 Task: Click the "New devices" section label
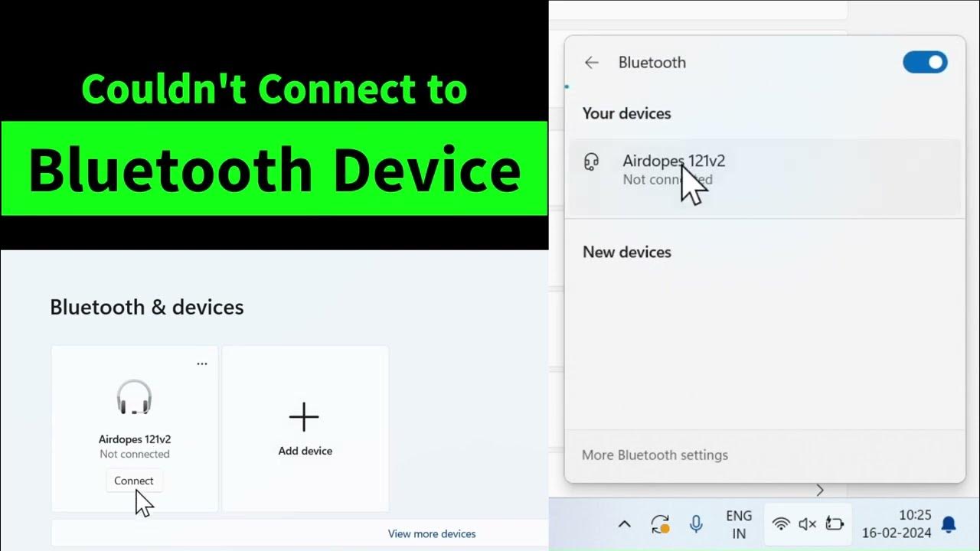[x=626, y=252]
